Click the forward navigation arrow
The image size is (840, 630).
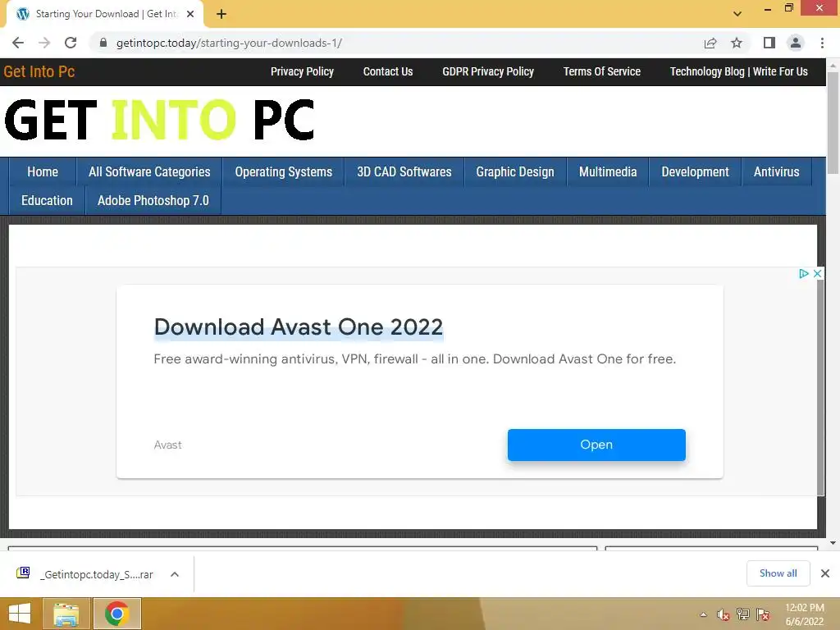[44, 43]
